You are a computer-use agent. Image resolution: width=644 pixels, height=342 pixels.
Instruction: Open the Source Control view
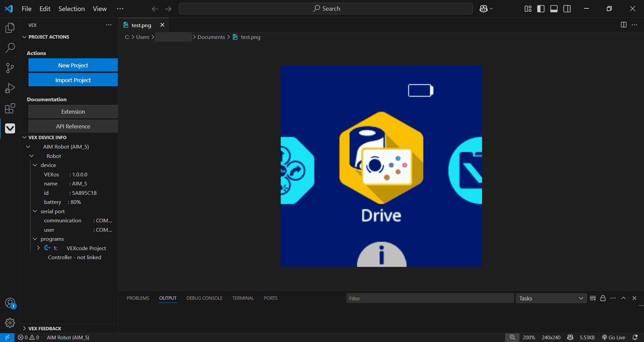(x=10, y=68)
